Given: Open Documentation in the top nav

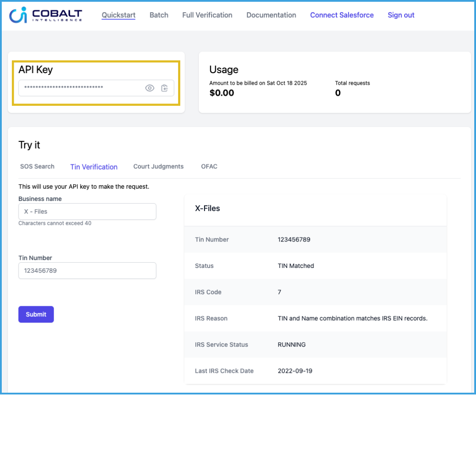Looking at the screenshot, I should coord(271,15).
